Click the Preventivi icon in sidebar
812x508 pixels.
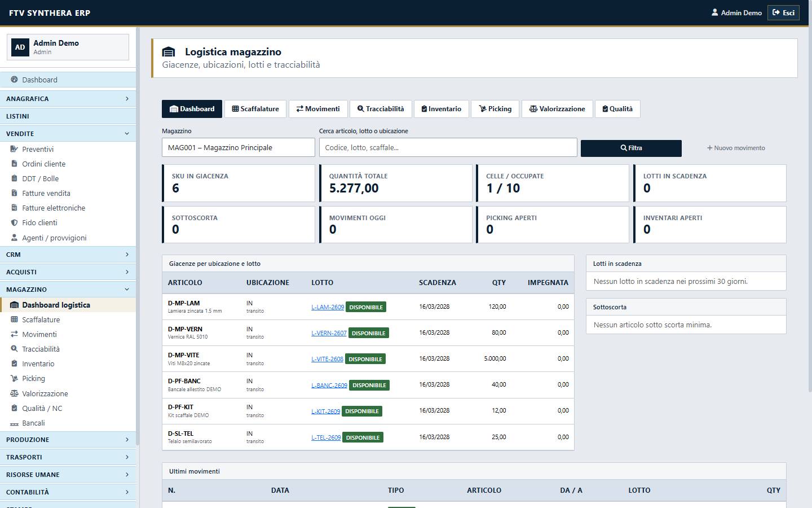click(14, 149)
